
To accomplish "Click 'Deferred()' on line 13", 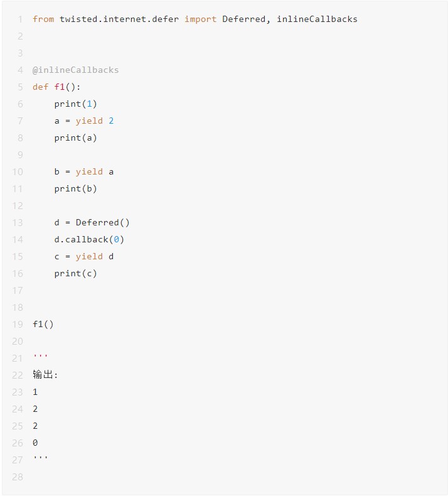I will pos(103,222).
